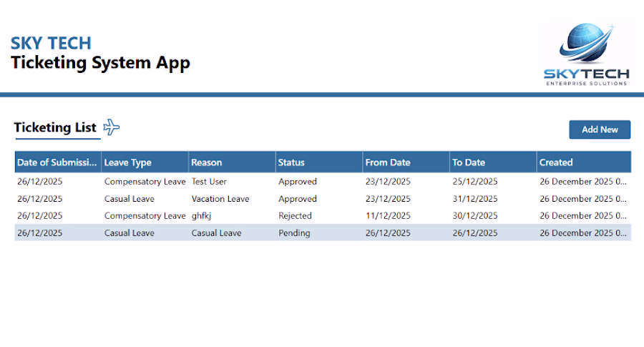Click the Rejected status cell
Viewport: 644px width, 347px height.
tap(295, 215)
